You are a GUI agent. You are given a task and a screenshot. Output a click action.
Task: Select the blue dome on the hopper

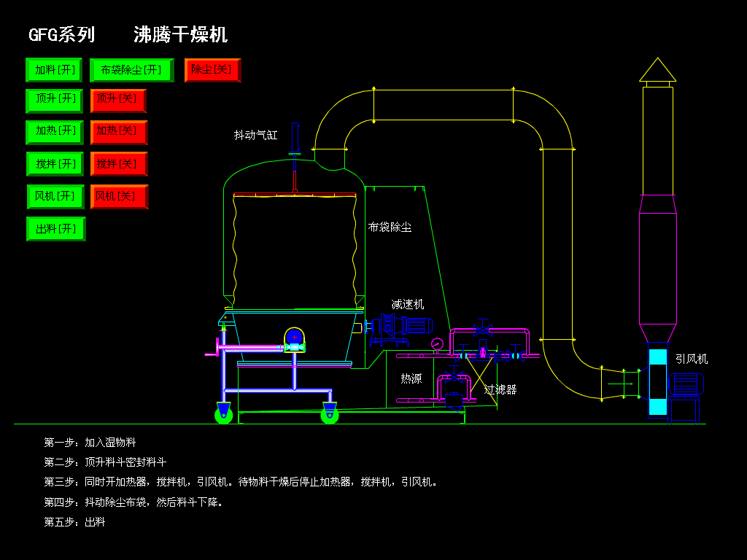click(294, 335)
